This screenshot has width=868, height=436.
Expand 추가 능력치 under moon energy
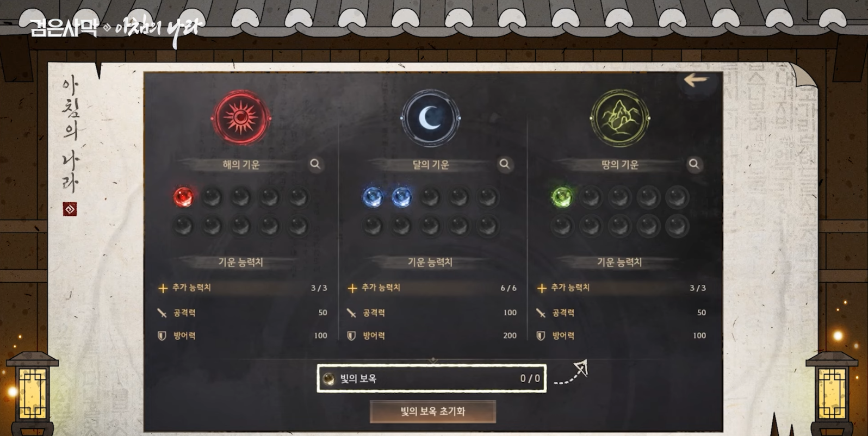pos(432,288)
